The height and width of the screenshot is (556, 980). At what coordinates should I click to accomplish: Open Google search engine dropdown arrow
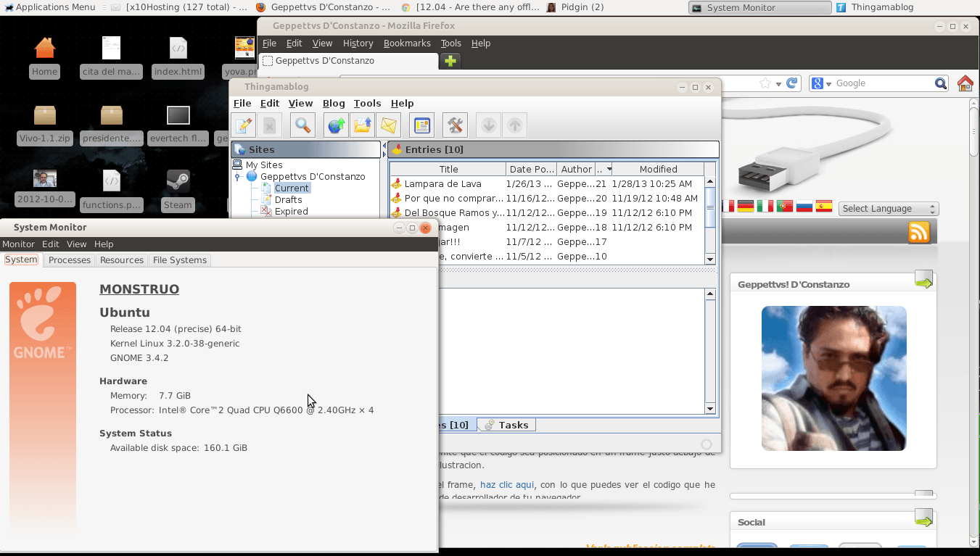click(828, 84)
